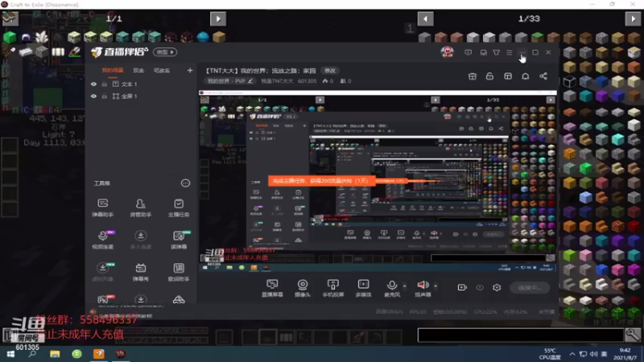Expand speaker options arrow
This screenshot has height=362, width=644.
pos(436,286)
